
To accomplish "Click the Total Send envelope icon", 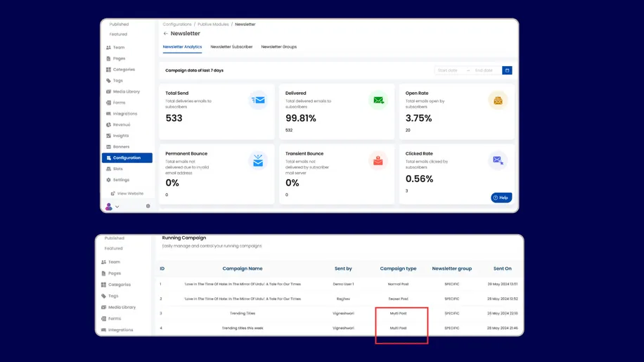I will coord(258,101).
